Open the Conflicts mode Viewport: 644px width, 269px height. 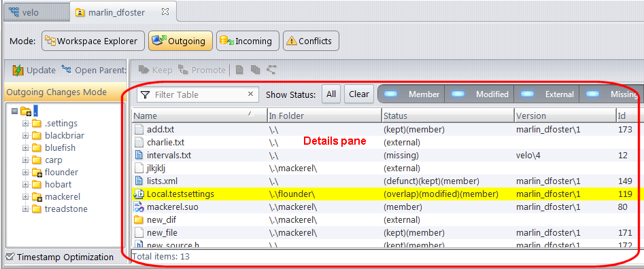(x=311, y=41)
